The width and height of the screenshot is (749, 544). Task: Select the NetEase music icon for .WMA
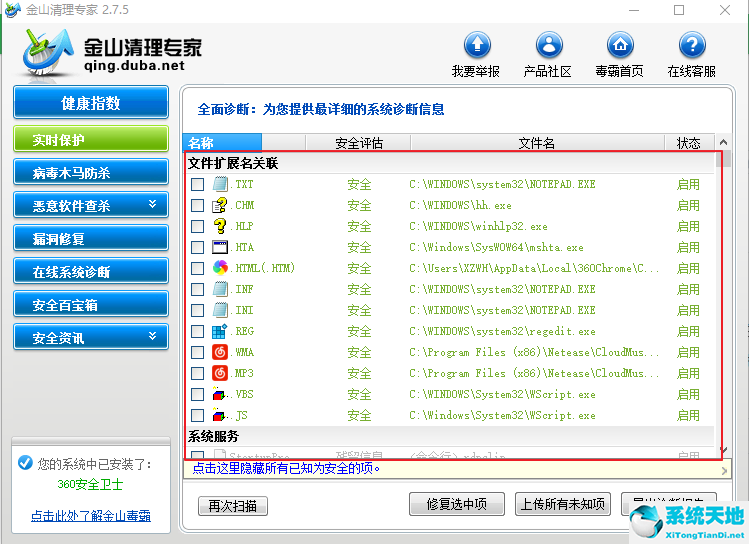pos(220,352)
